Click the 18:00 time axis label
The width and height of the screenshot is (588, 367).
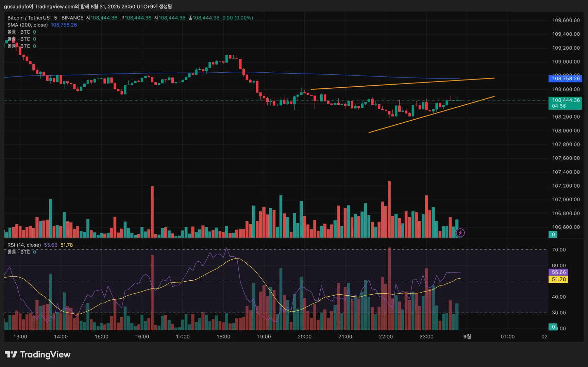coord(223,336)
